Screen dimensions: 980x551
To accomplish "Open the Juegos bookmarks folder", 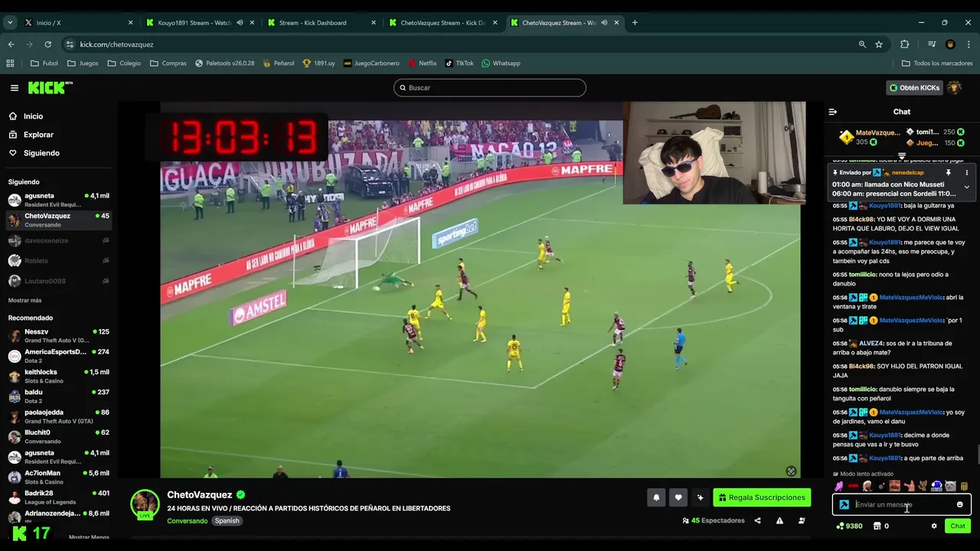I will [83, 64].
